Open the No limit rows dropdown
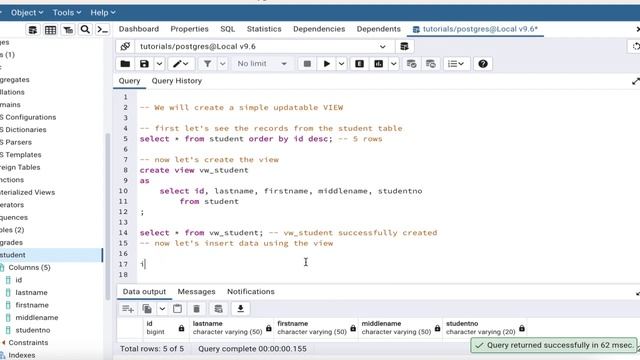 (262, 64)
